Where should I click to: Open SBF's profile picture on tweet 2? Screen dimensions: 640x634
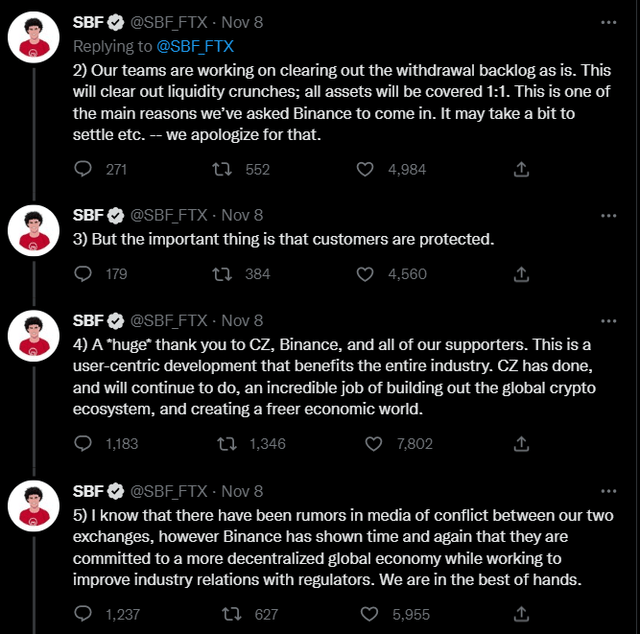coord(33,37)
